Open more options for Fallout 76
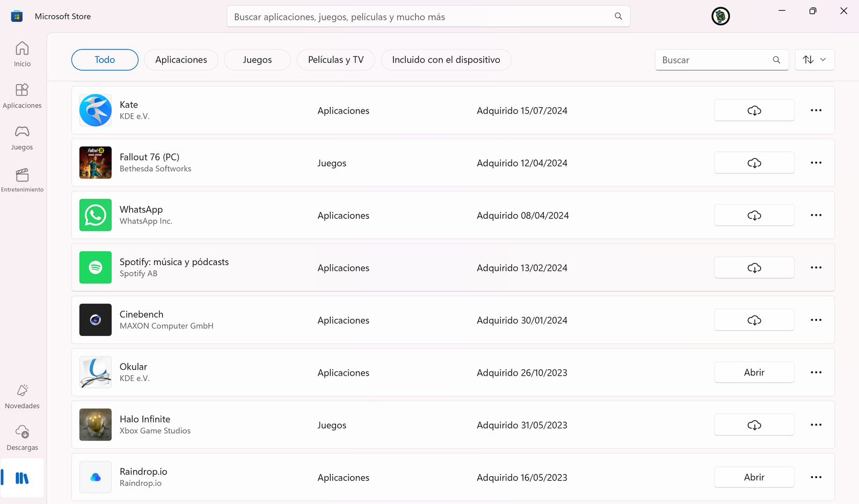Image resolution: width=859 pixels, height=504 pixels. click(816, 163)
